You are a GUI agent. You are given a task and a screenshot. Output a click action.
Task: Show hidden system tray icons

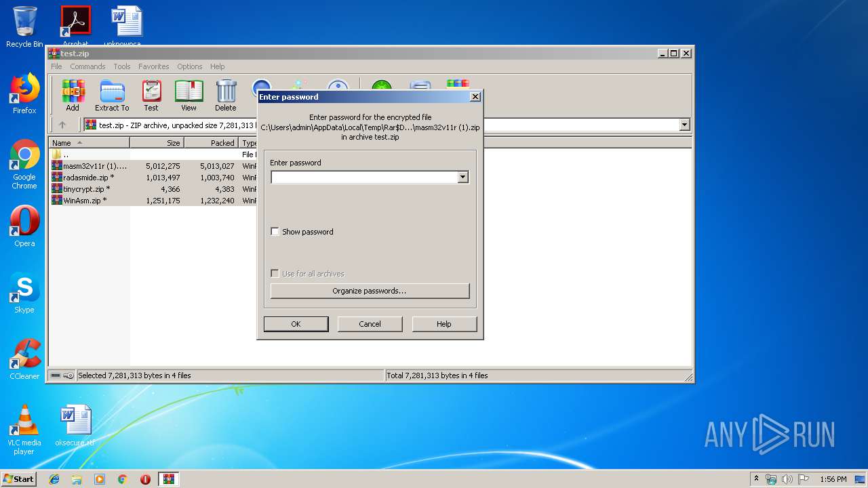click(x=756, y=479)
